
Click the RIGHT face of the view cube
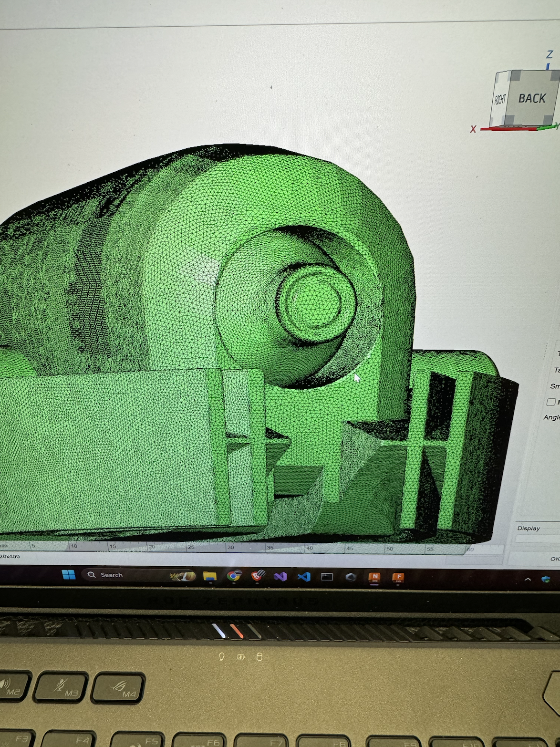(x=500, y=100)
